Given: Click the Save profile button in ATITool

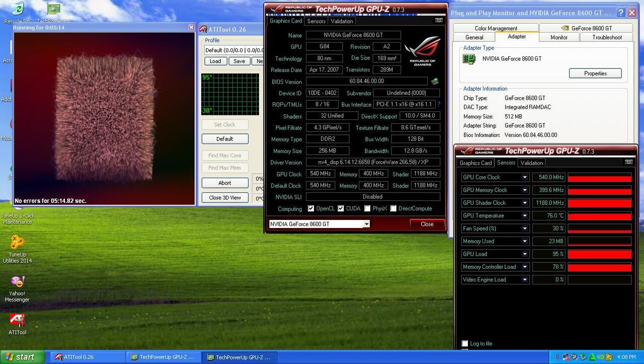Looking at the screenshot, I should [239, 61].
